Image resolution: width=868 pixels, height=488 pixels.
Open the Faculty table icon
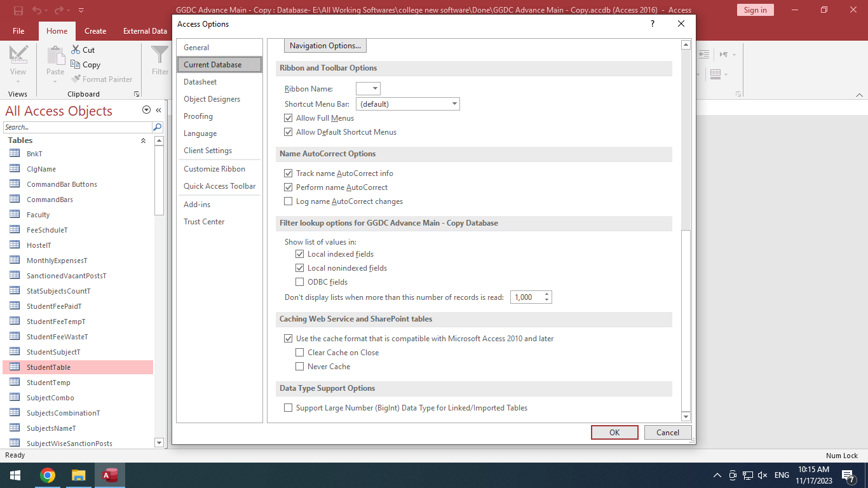[15, 214]
